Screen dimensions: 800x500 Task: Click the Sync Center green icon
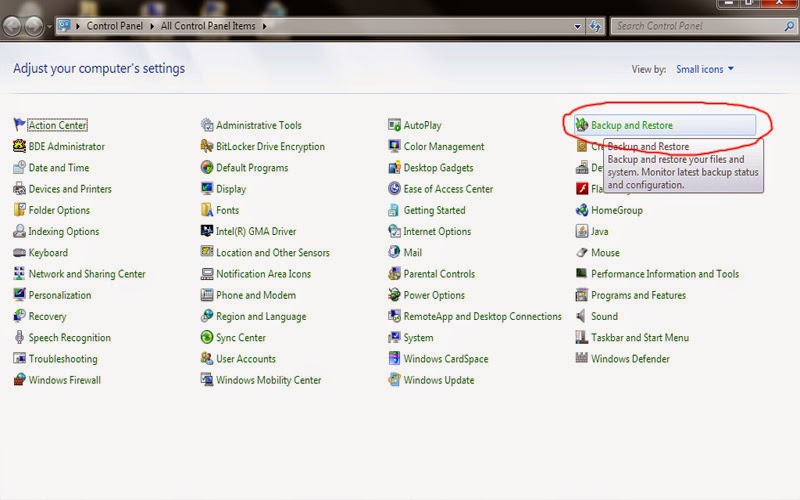tap(207, 337)
